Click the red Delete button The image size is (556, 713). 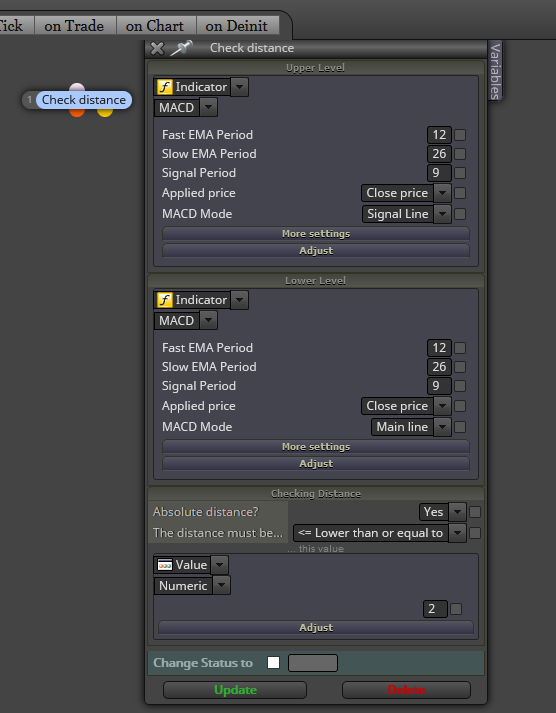point(406,690)
